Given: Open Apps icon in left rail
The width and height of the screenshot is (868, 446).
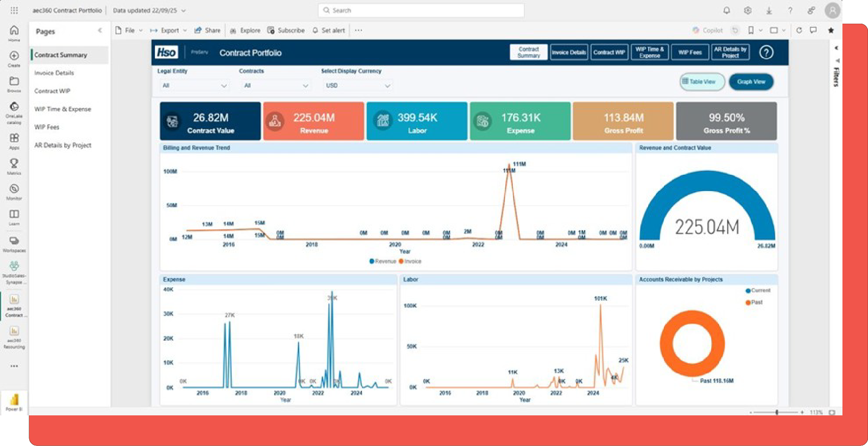Looking at the screenshot, I should [x=14, y=141].
